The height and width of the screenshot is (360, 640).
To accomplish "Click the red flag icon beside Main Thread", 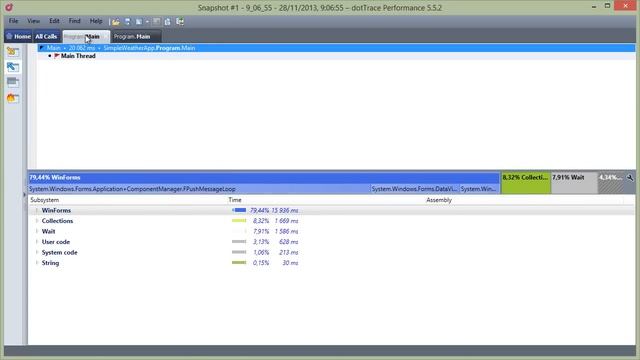I will coord(57,56).
